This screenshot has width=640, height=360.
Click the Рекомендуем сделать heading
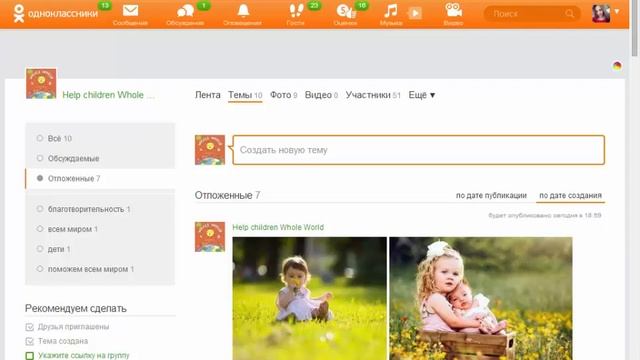click(x=76, y=309)
